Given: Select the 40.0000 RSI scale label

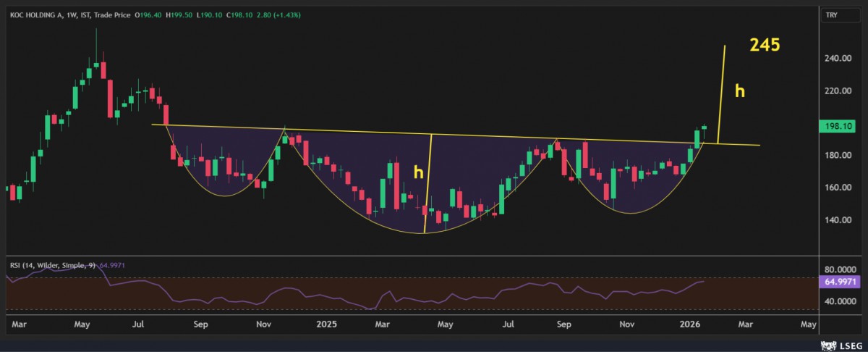Looking at the screenshot, I should 839,301.
